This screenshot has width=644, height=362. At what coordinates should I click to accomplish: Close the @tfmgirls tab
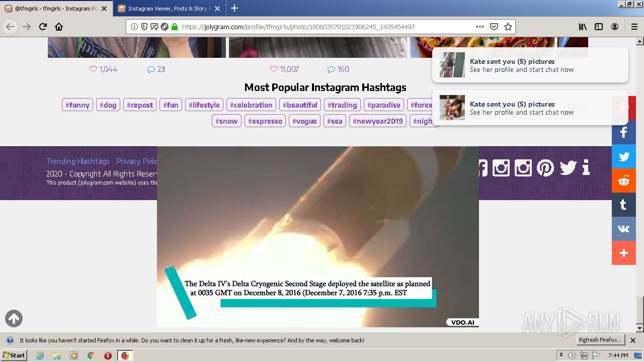pos(105,9)
